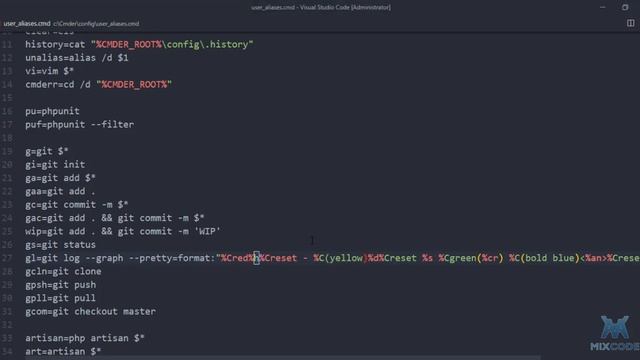The width and height of the screenshot is (640, 360).
Task: Click the line 'gpll=git pull'
Action: [x=60, y=298]
